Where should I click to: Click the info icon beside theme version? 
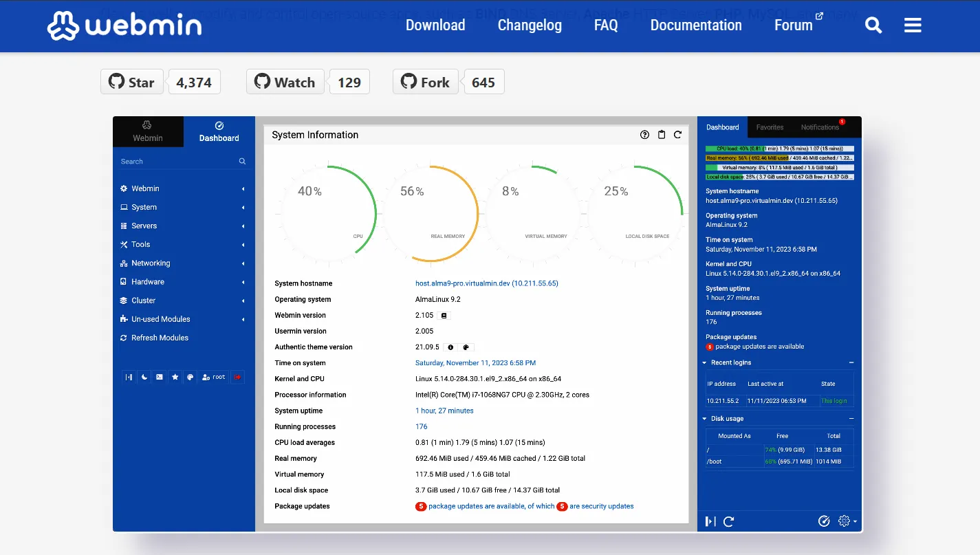point(450,347)
